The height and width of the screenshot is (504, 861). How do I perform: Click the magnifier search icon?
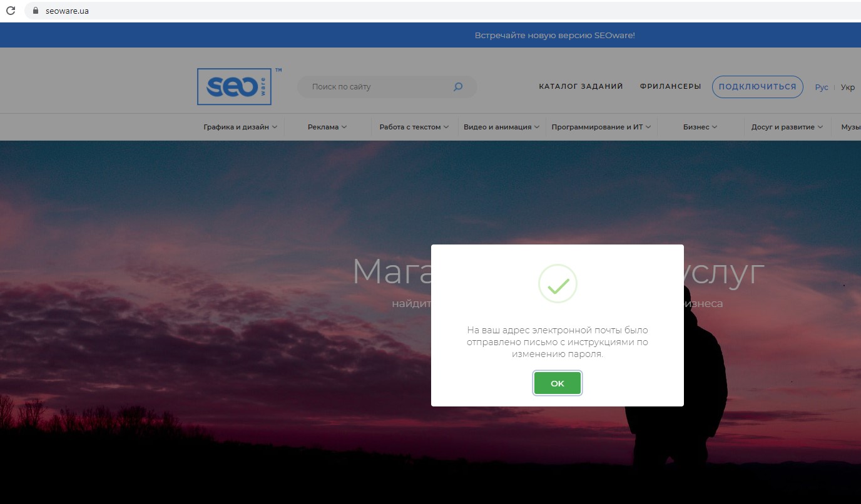[x=458, y=87]
